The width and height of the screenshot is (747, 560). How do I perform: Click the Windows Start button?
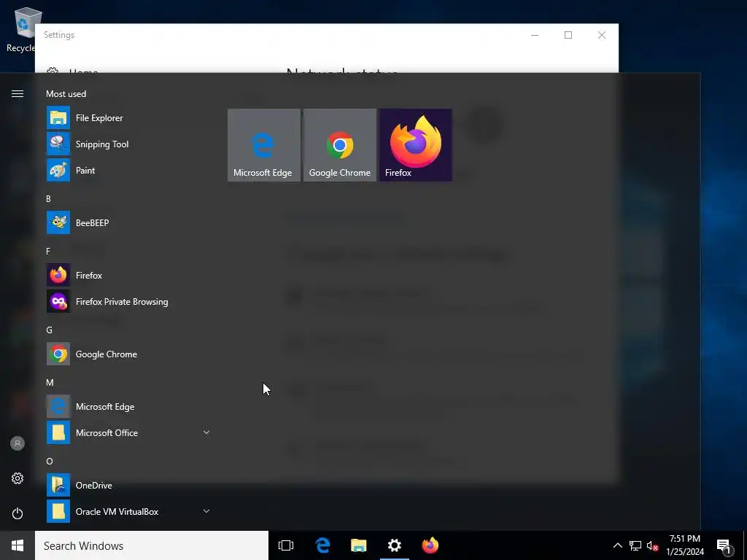click(18, 545)
